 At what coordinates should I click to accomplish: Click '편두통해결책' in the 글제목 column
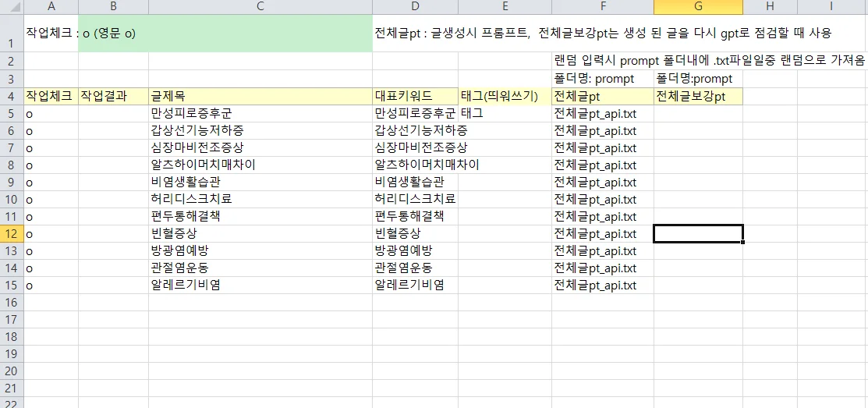260,216
